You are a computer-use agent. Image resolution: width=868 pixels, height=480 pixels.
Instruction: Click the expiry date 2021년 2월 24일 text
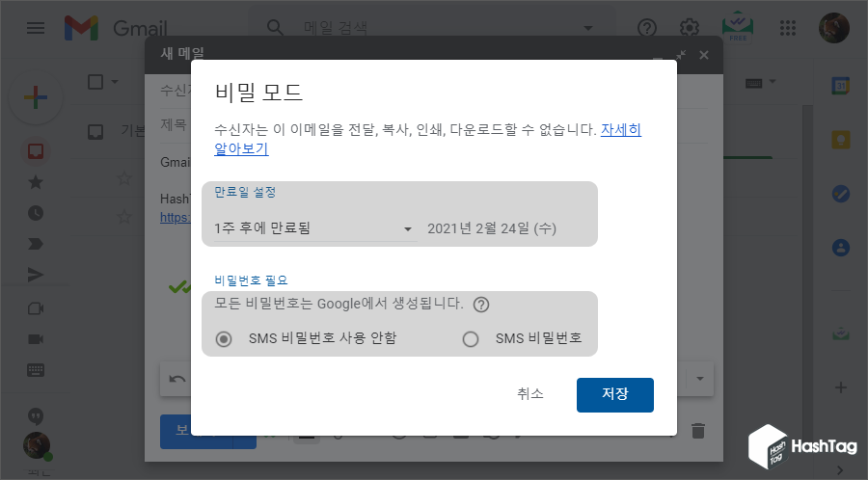point(492,228)
